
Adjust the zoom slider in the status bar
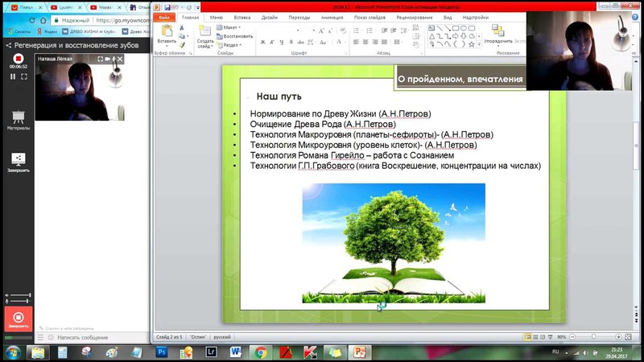599,336
